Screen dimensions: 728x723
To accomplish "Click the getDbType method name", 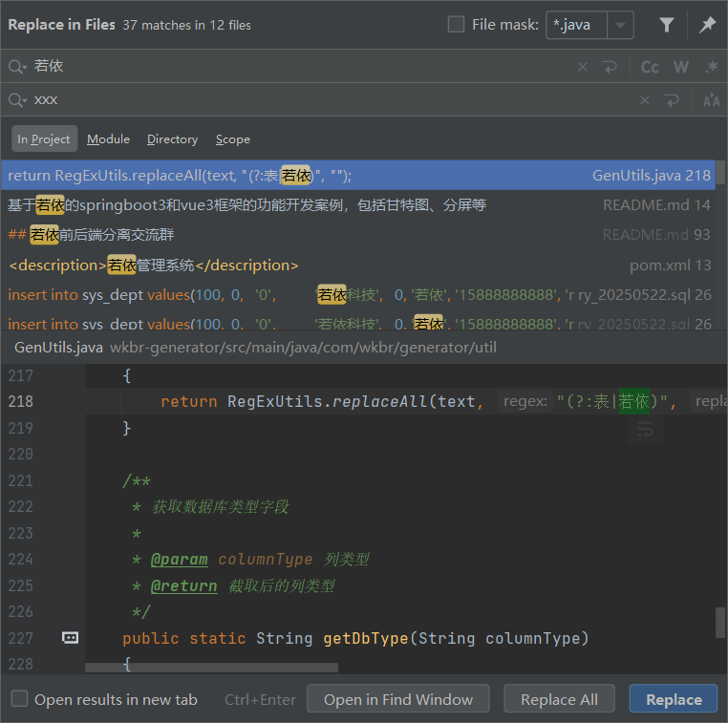I will (366, 639).
